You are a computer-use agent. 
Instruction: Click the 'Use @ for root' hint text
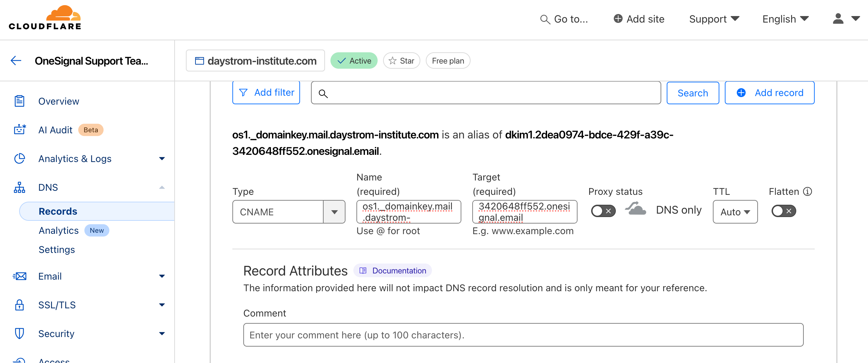pyautogui.click(x=388, y=231)
